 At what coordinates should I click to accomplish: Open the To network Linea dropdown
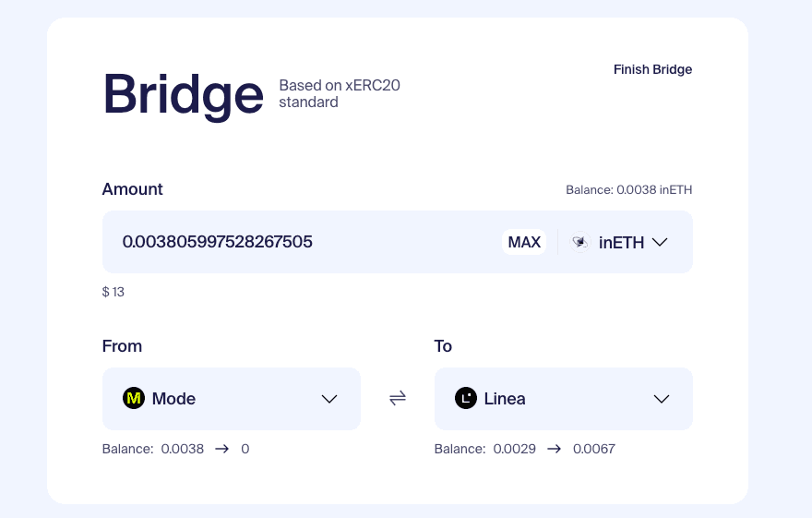pos(564,399)
